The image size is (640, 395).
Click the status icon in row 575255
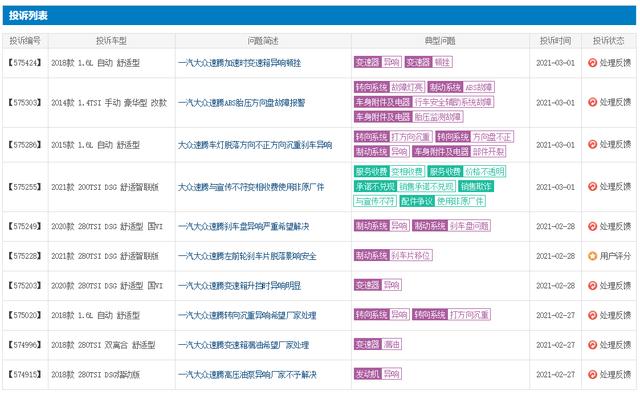coord(592,186)
